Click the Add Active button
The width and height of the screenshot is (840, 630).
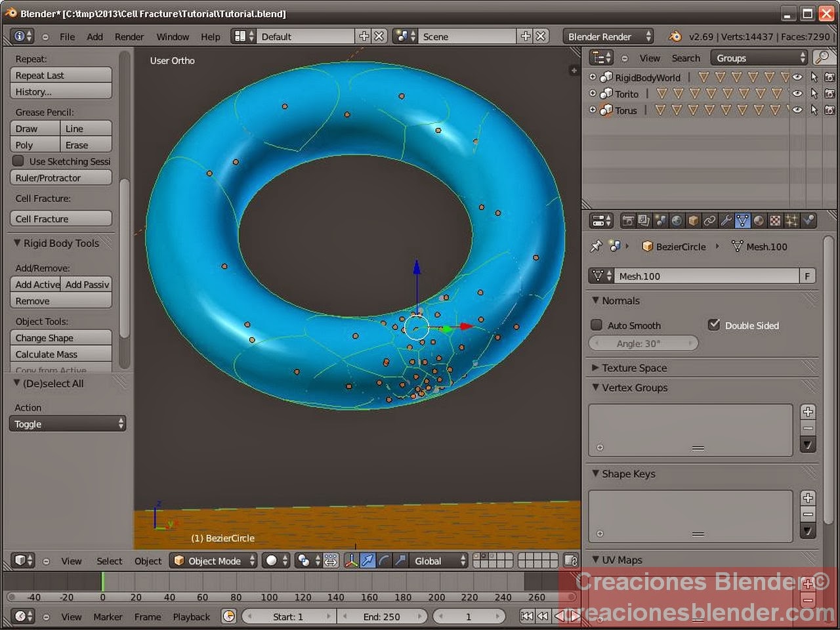click(x=36, y=284)
